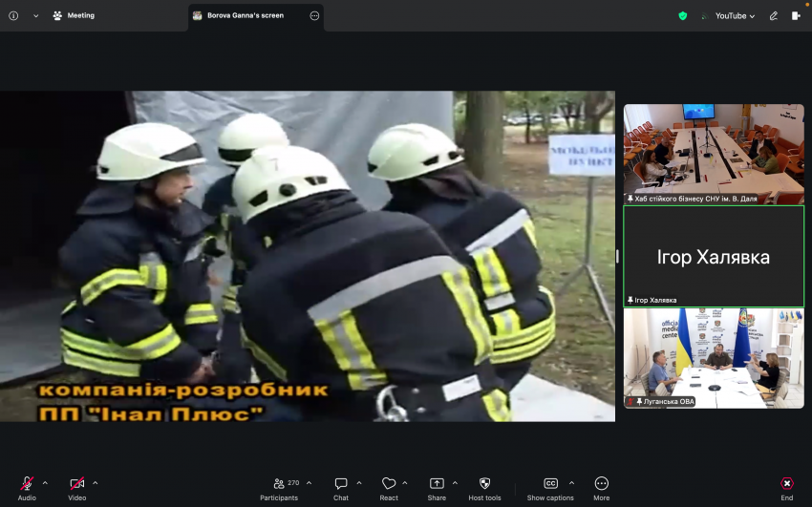Click muted mic icon on Луганська ОВА tile
Screen dimensions: 812x507
(x=630, y=401)
